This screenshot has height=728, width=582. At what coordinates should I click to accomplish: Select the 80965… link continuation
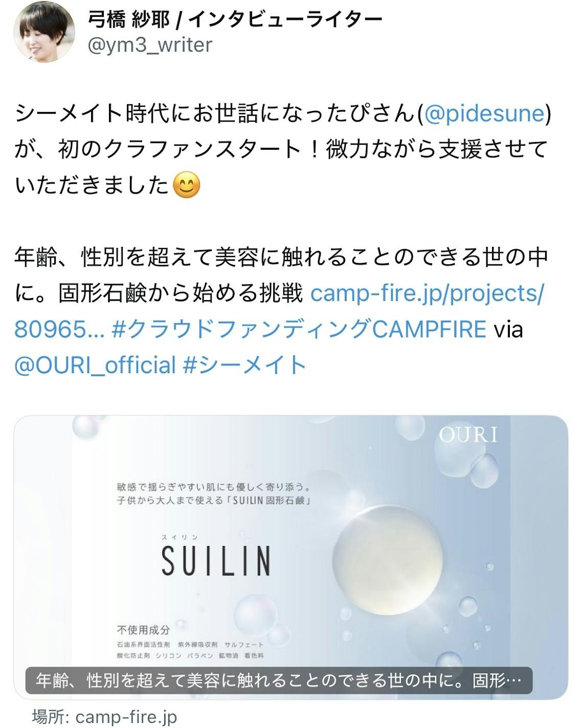59,329
